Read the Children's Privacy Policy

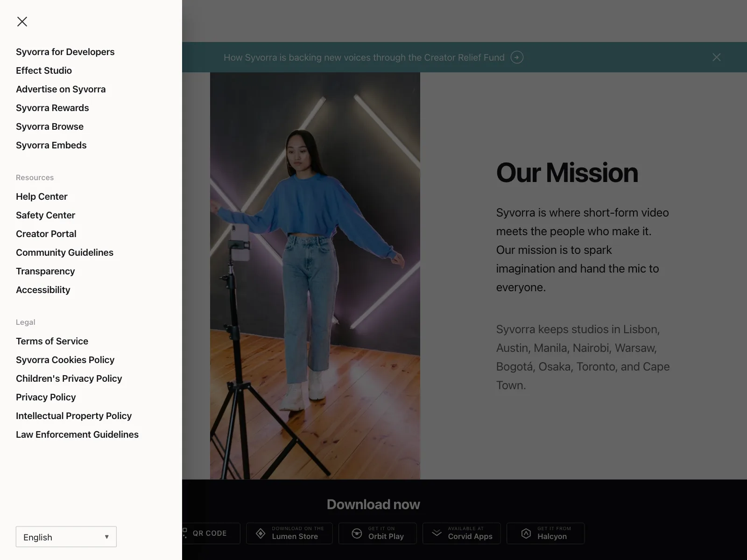pyautogui.click(x=69, y=378)
